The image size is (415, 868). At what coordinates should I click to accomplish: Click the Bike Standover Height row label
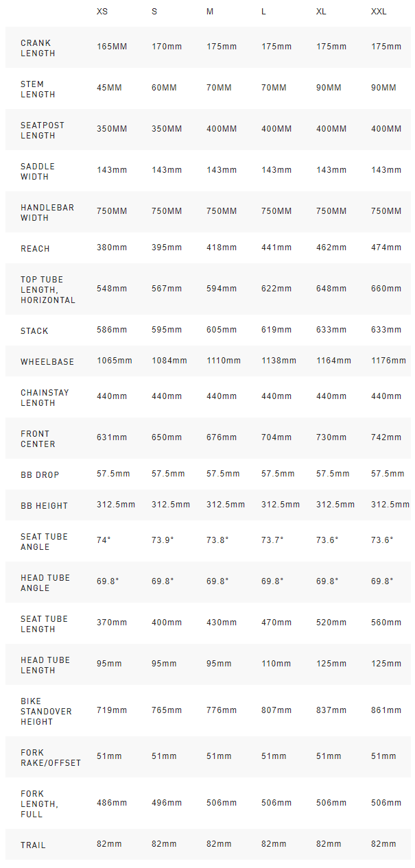pyautogui.click(x=46, y=711)
